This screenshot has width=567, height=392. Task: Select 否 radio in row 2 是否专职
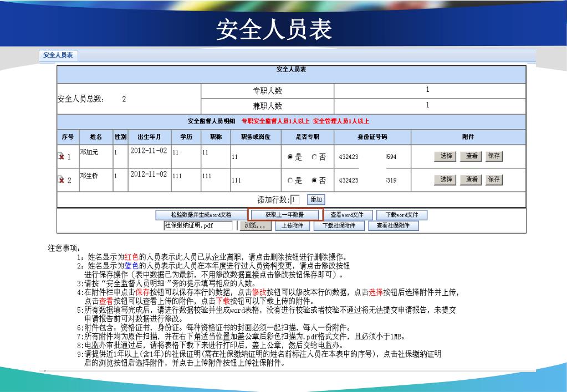click(314, 180)
